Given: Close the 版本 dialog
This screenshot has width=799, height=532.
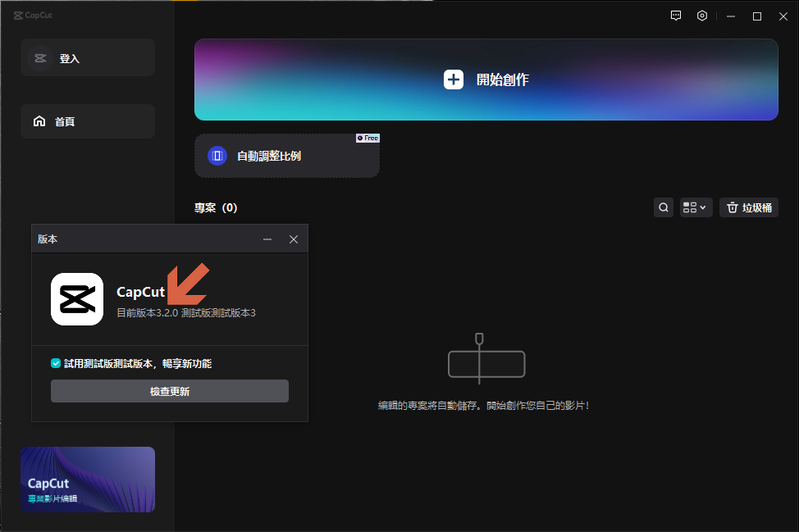Looking at the screenshot, I should click(294, 239).
